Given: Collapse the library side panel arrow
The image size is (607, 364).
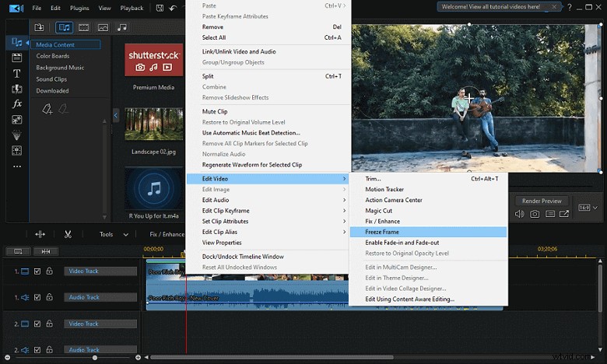Looking at the screenshot, I should click(116, 115).
